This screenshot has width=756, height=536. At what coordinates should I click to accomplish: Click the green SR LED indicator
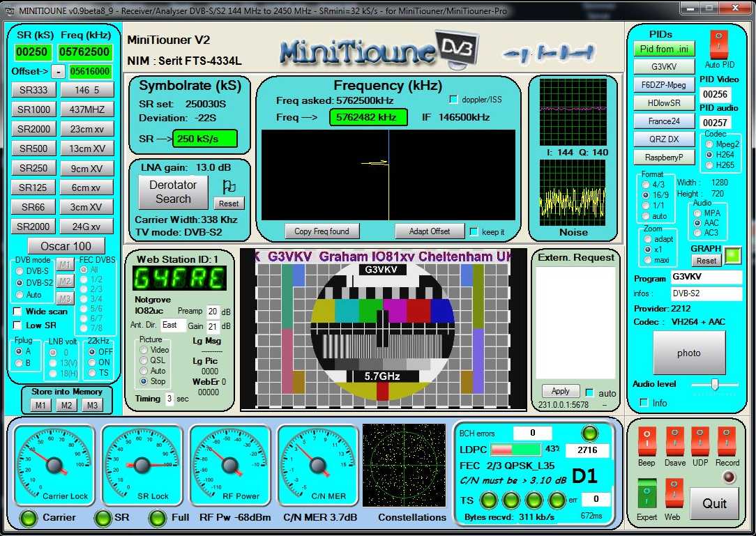[103, 518]
